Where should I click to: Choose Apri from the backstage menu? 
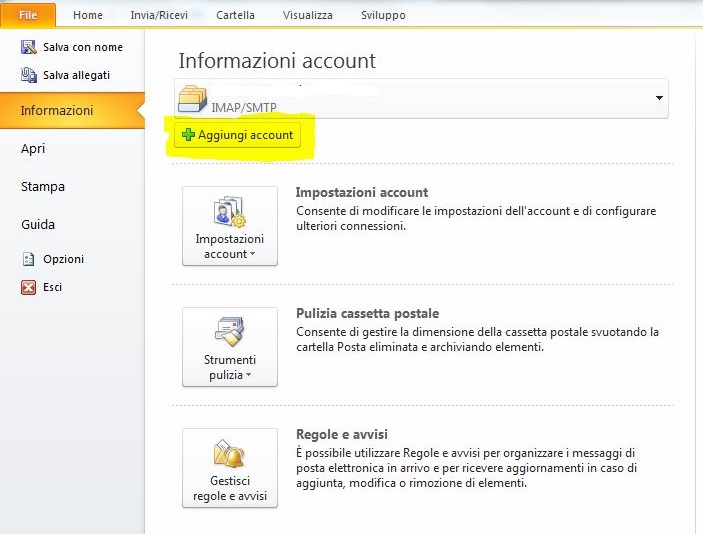33,148
